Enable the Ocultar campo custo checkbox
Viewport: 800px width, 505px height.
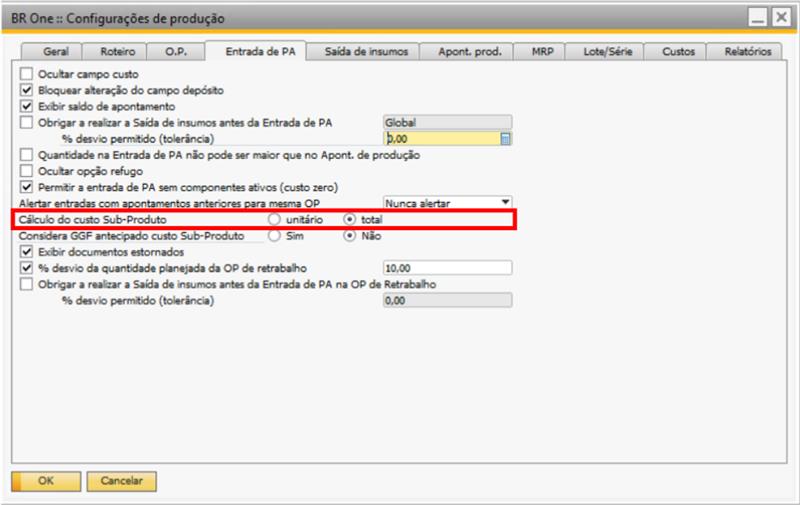tap(27, 75)
